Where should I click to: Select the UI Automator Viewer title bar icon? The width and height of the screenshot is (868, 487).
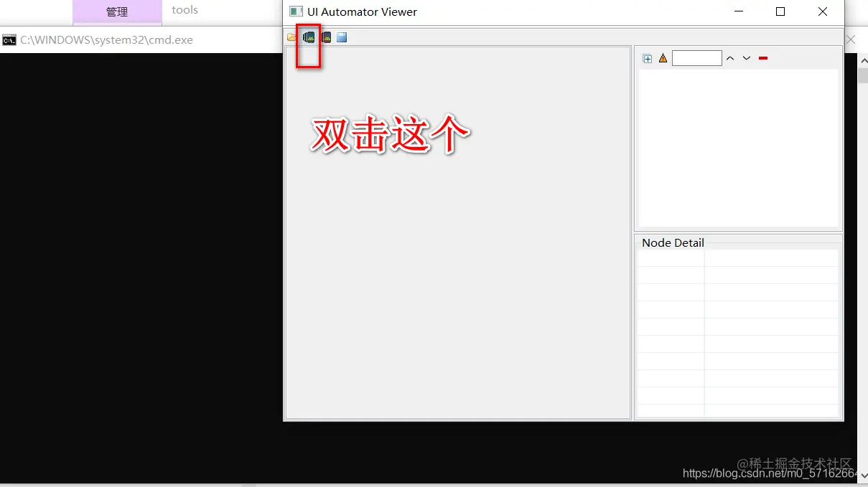click(x=294, y=11)
